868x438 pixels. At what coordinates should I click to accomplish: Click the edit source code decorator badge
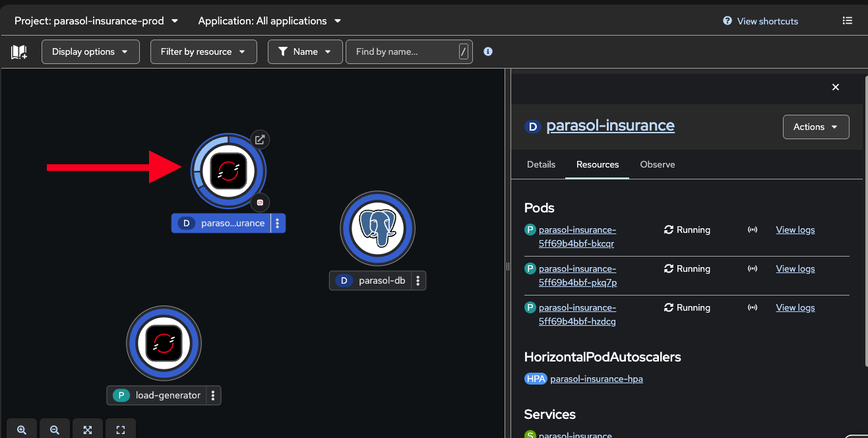[x=261, y=203]
